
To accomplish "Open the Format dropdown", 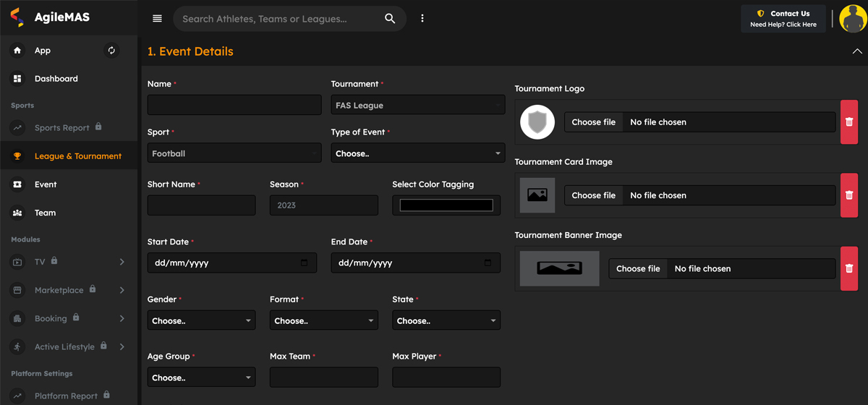I will (323, 320).
